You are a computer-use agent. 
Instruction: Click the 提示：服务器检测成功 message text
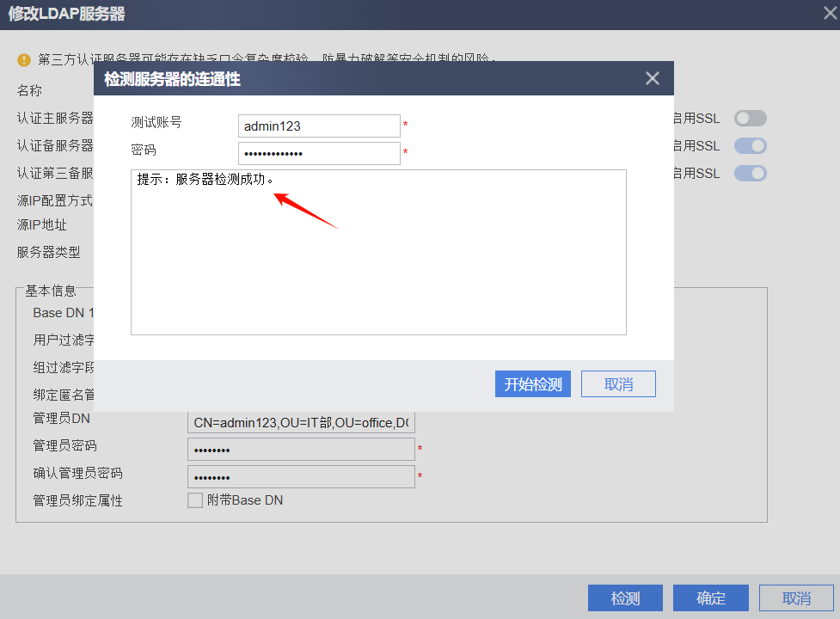coord(205,181)
